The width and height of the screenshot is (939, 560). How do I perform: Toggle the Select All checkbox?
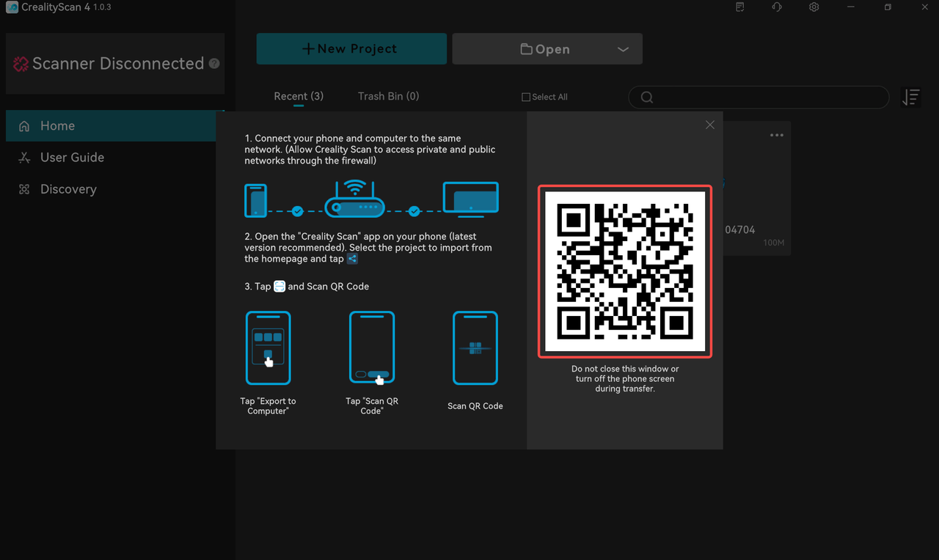(x=526, y=97)
